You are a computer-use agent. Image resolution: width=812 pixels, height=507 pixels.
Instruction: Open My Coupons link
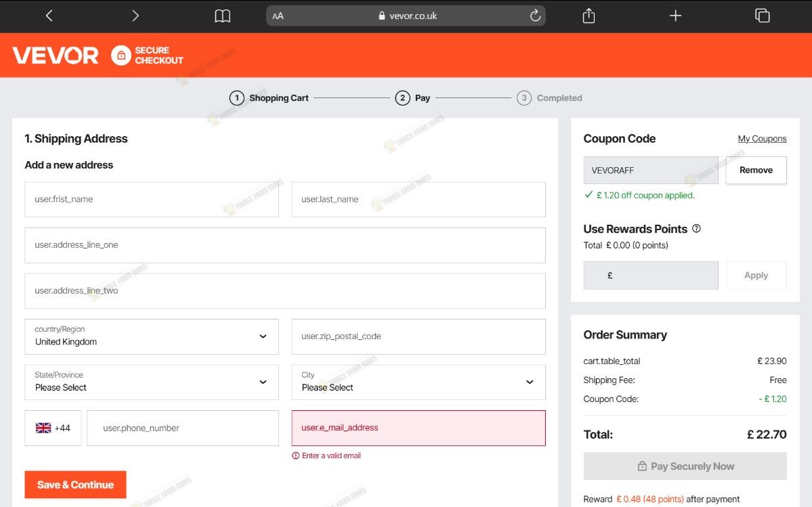click(762, 139)
